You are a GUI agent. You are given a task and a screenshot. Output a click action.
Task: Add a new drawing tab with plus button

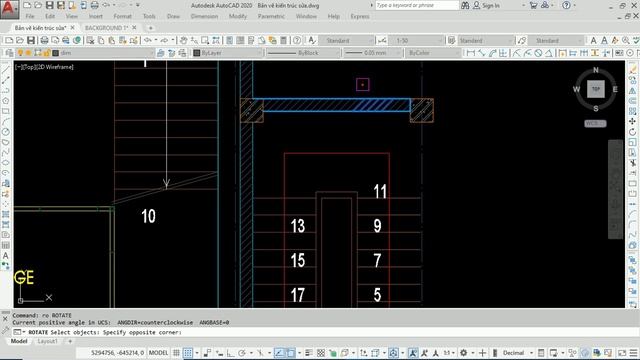[151, 28]
